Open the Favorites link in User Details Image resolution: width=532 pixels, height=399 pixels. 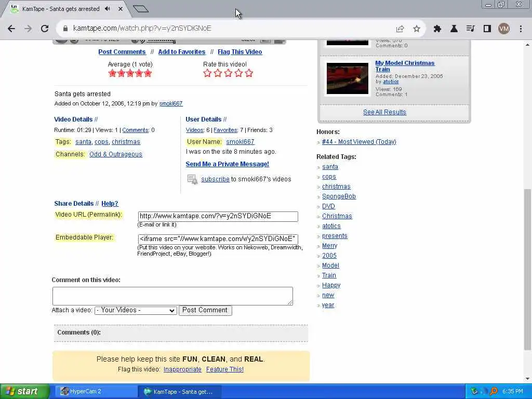coord(225,130)
